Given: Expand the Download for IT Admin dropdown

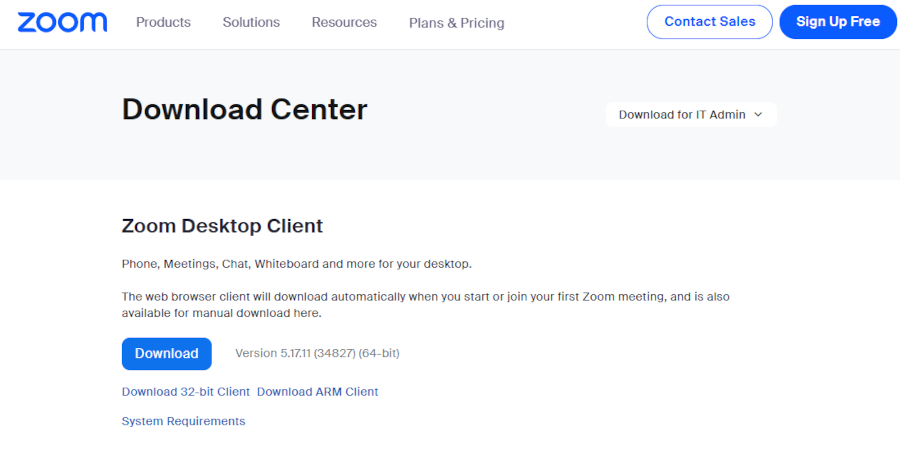Looking at the screenshot, I should (x=682, y=115).
